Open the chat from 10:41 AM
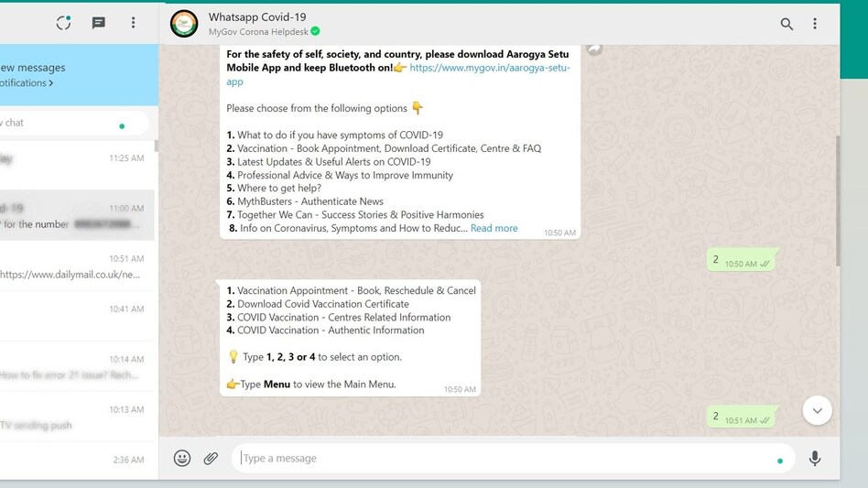868x488 pixels. pyautogui.click(x=77, y=316)
